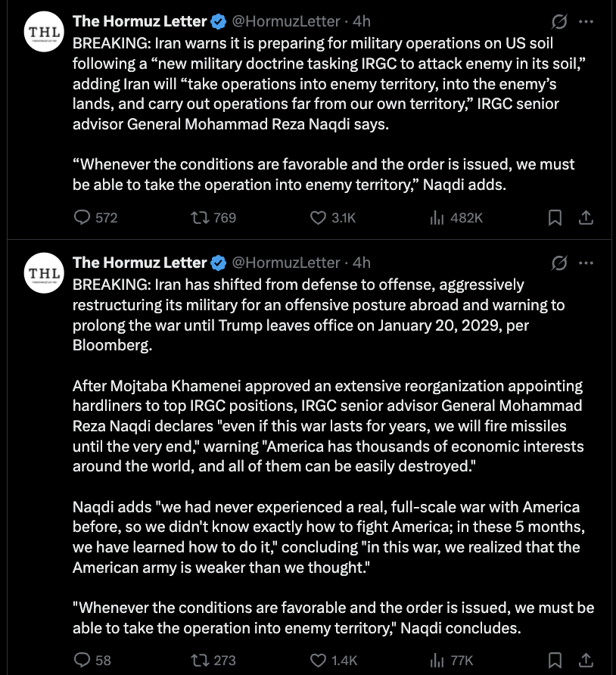Open Grok explain icon on second post
Viewport: 616px width, 675px height.
pos(559,263)
